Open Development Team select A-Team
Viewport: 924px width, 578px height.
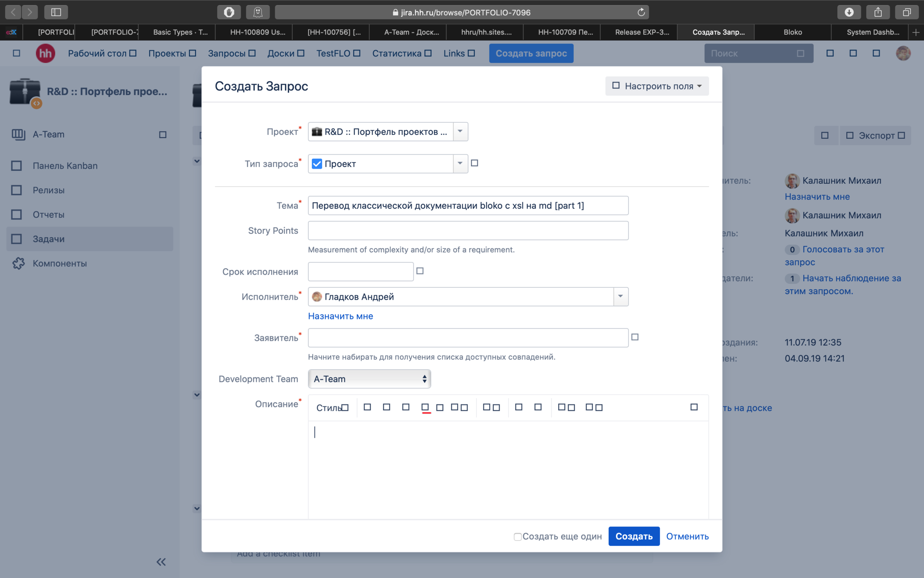pos(369,379)
